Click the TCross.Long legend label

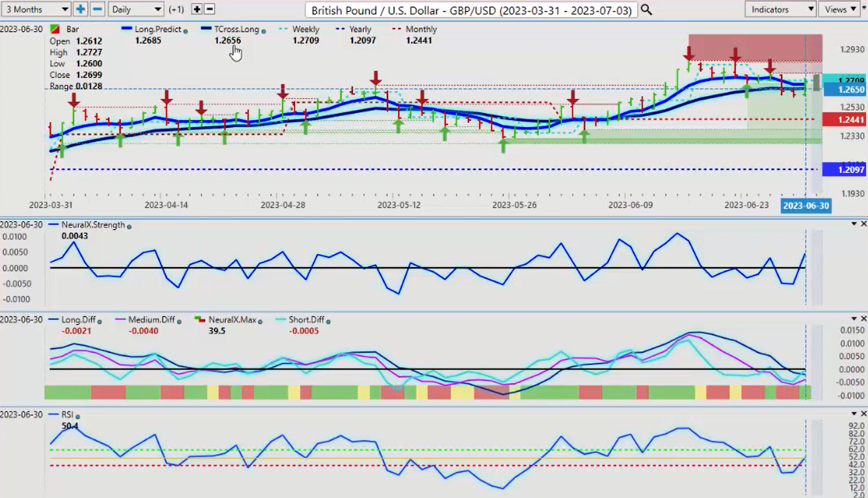coord(237,29)
